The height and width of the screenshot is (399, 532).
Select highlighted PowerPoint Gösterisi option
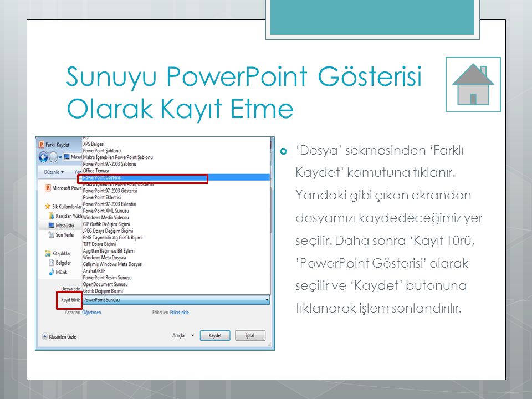(x=176, y=177)
